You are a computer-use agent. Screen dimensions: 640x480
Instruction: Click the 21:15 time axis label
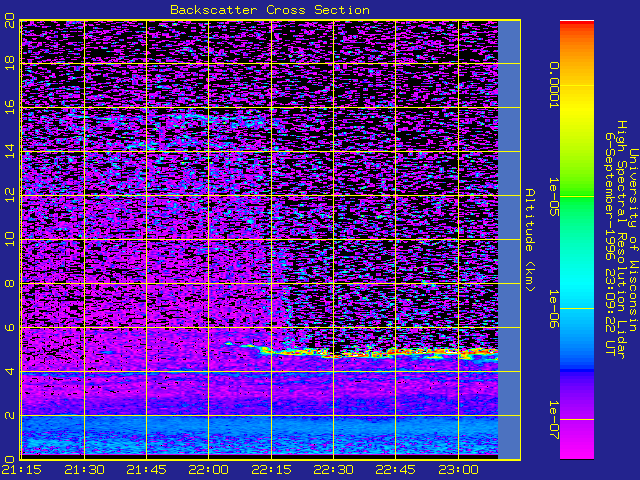(x=21, y=470)
